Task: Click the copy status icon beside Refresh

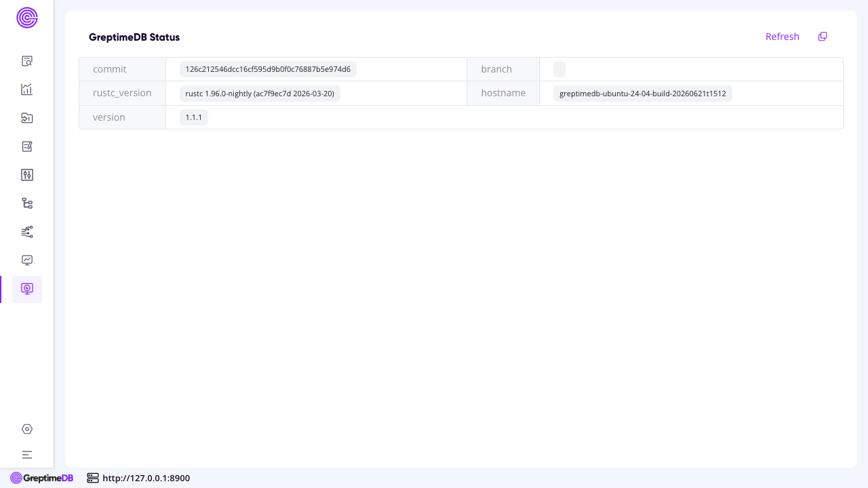Action: click(x=823, y=37)
